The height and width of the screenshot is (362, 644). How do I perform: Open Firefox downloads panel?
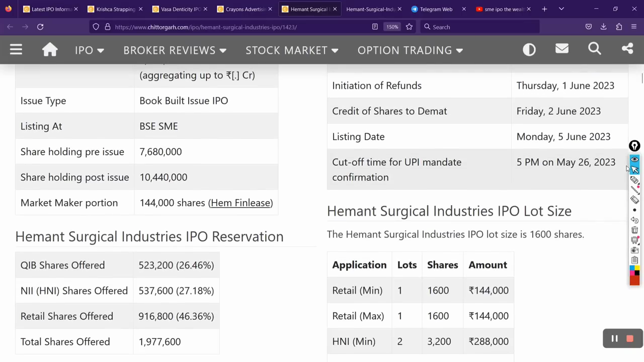click(604, 27)
